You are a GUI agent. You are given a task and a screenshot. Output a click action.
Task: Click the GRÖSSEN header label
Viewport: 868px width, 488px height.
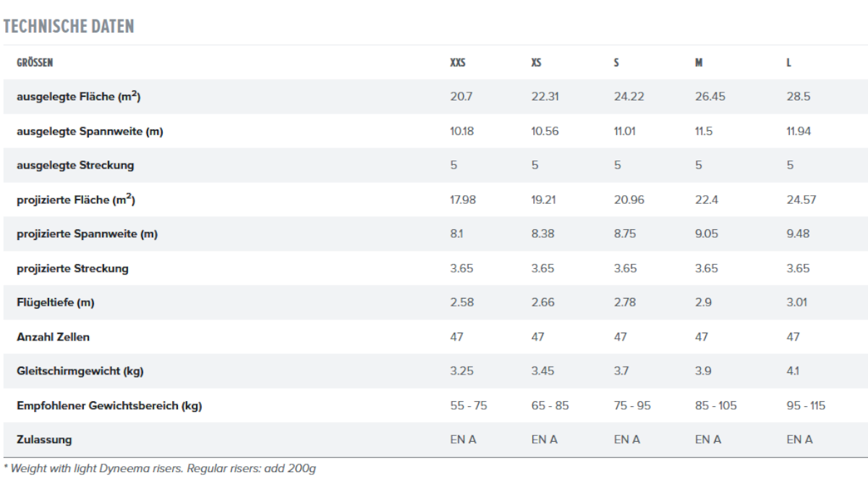35,63
